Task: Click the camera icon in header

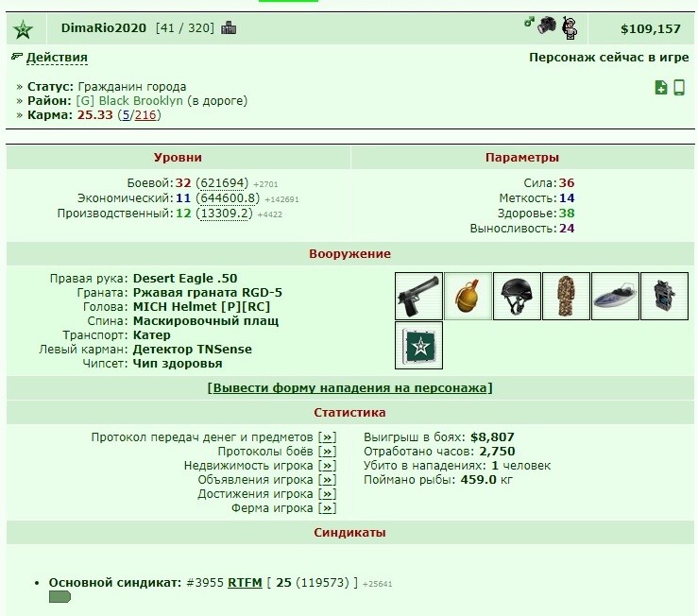Action: [547, 25]
